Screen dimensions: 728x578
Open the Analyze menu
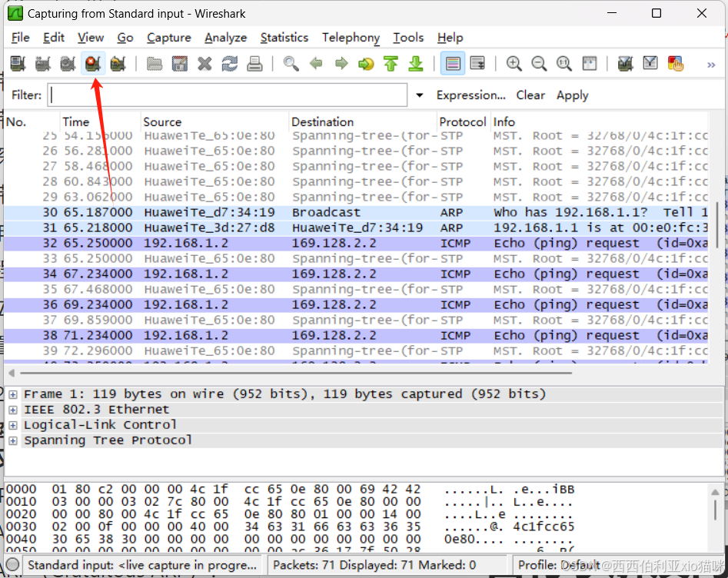click(226, 38)
